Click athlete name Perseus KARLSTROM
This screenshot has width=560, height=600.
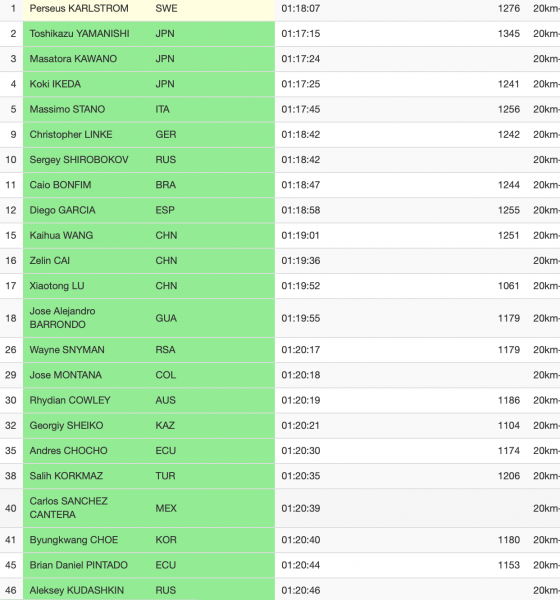[x=79, y=8]
